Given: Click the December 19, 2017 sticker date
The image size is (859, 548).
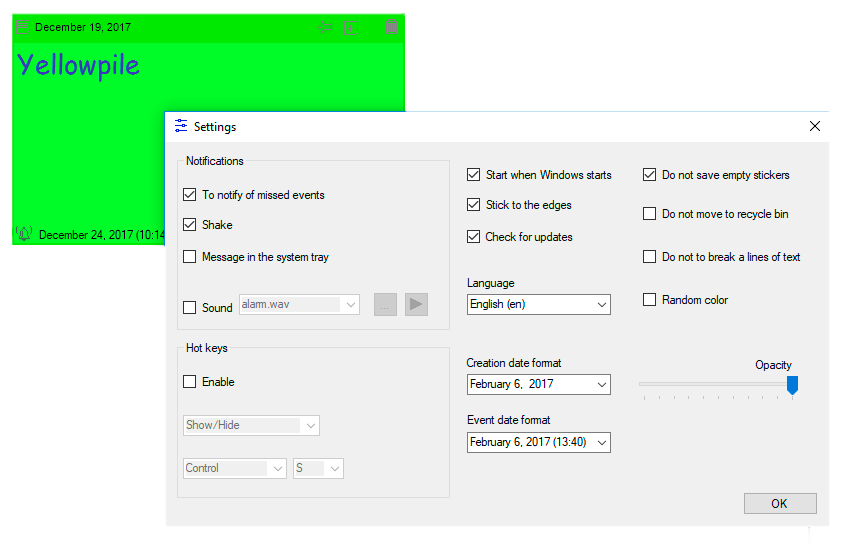Looking at the screenshot, I should (x=83, y=27).
